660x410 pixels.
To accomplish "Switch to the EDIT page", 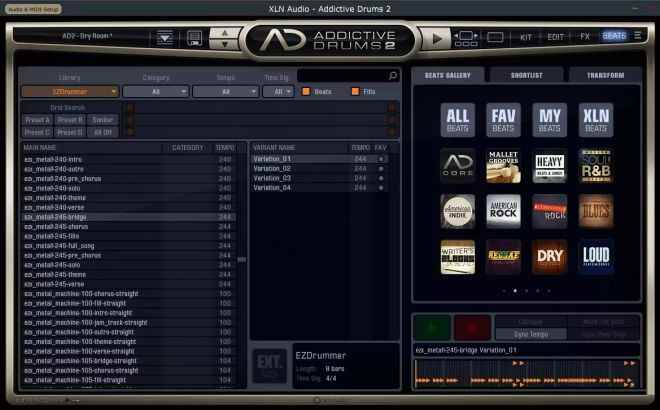I will (x=555, y=37).
